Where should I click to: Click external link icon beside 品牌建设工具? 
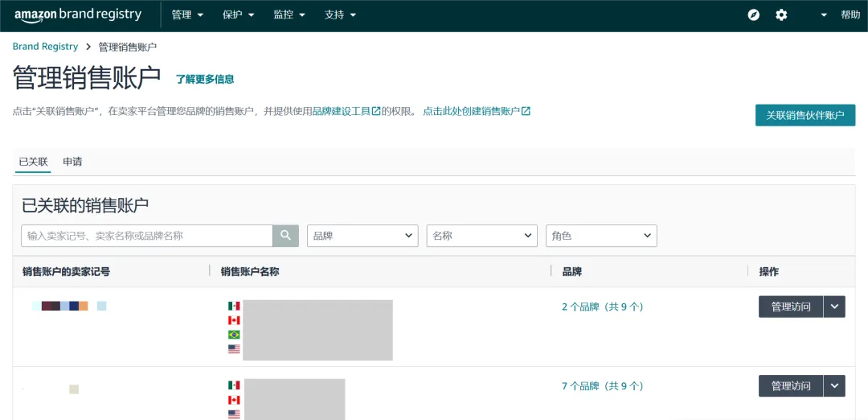pyautogui.click(x=376, y=112)
